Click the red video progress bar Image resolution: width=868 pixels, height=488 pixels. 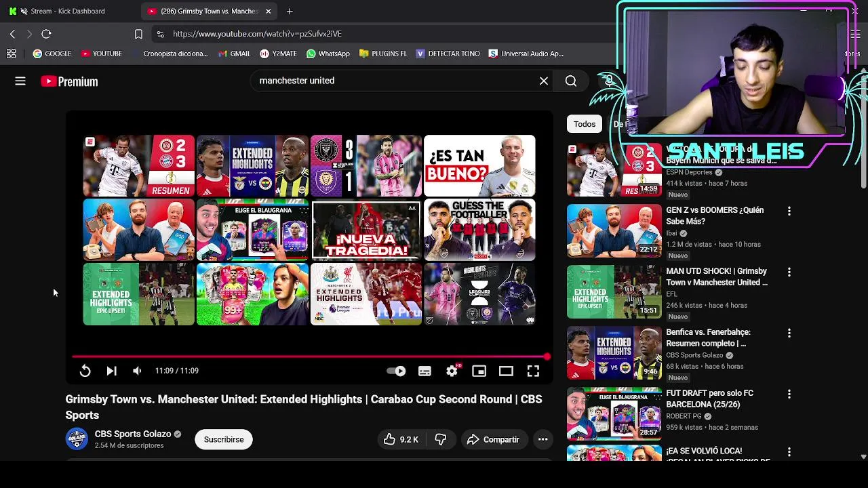coord(309,356)
